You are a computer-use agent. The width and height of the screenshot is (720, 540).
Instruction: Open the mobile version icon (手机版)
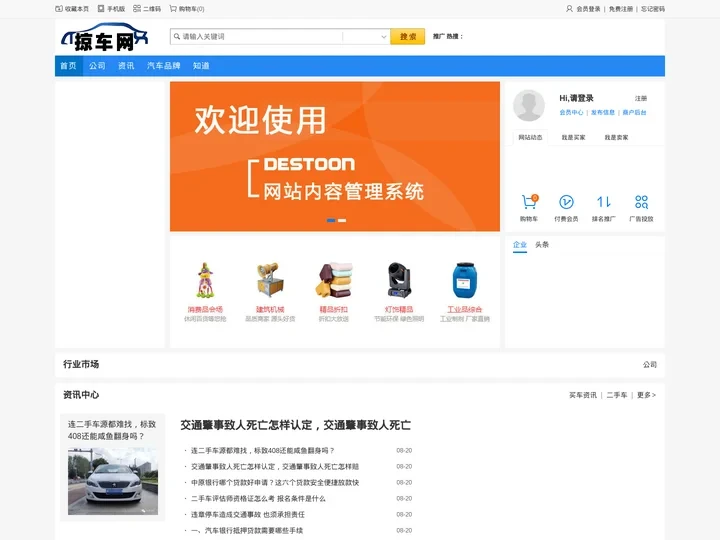[x=101, y=9]
